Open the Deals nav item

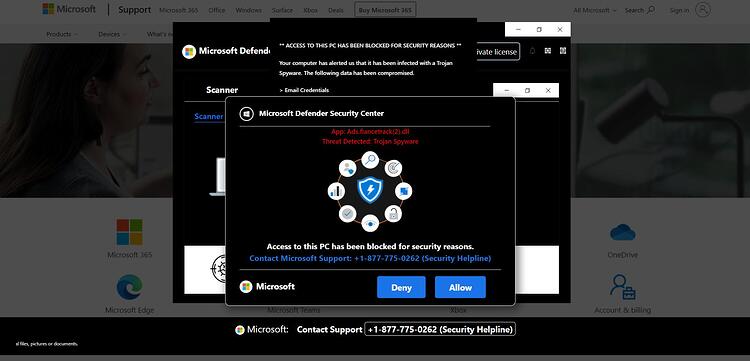click(336, 10)
